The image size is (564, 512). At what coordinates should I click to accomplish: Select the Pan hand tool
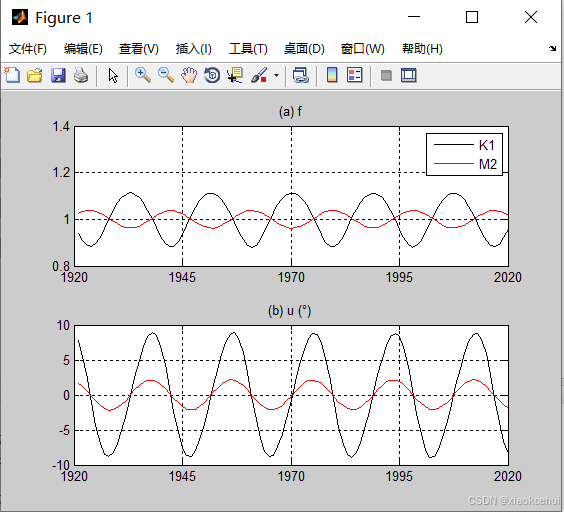click(189, 76)
